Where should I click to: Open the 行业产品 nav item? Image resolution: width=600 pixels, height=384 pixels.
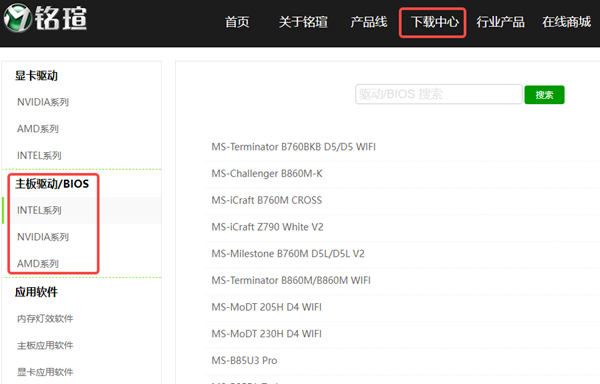tap(500, 22)
